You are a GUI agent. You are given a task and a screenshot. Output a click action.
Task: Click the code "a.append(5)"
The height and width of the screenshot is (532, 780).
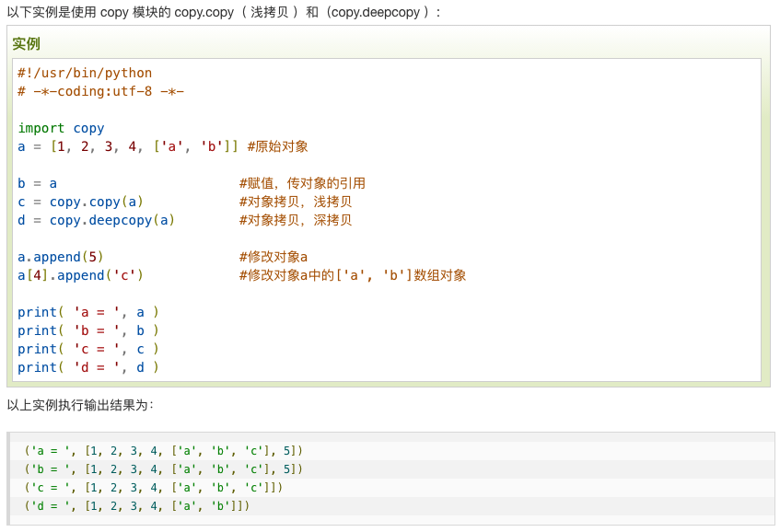(61, 257)
